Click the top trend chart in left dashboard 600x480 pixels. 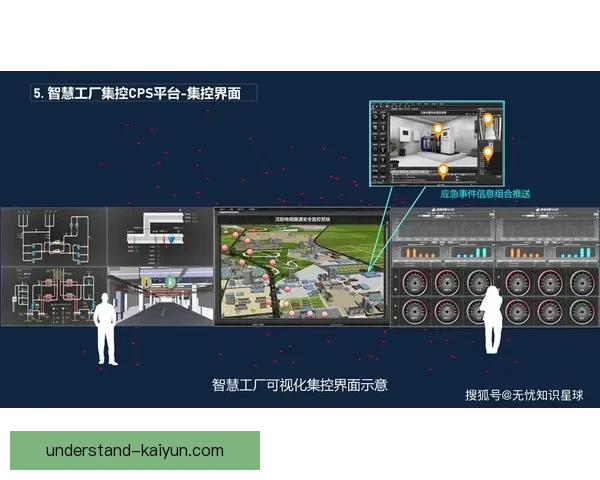coord(444,229)
